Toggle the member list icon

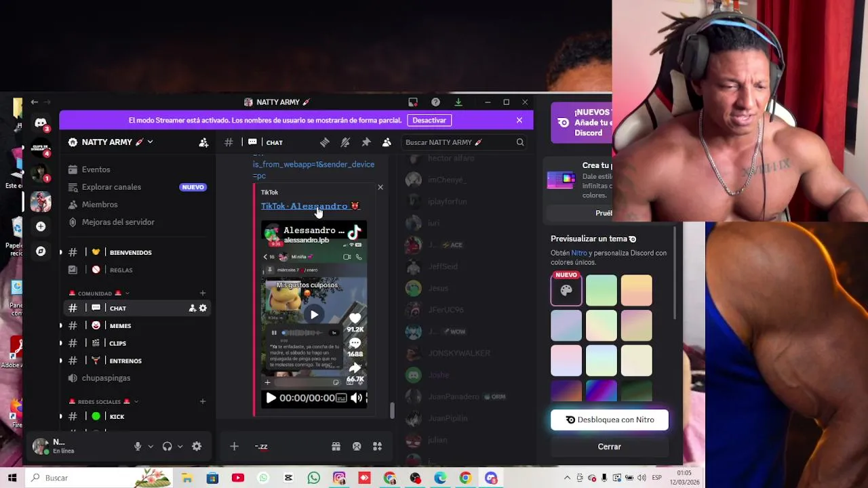pos(387,142)
